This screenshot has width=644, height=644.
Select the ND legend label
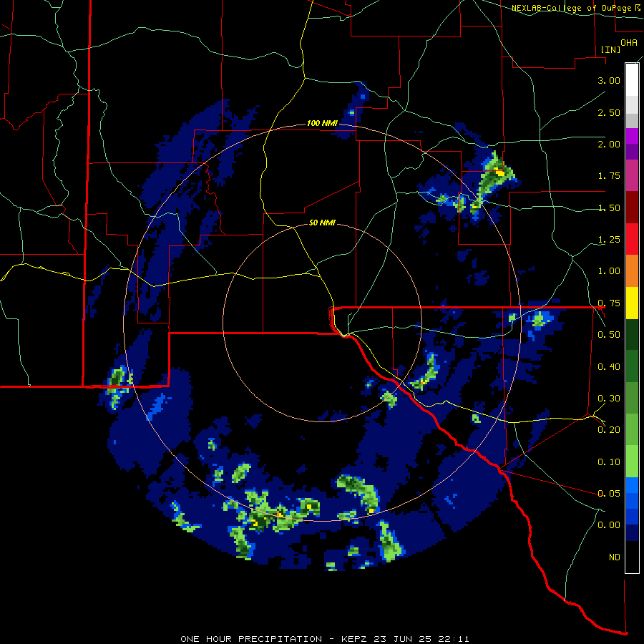tap(615, 557)
